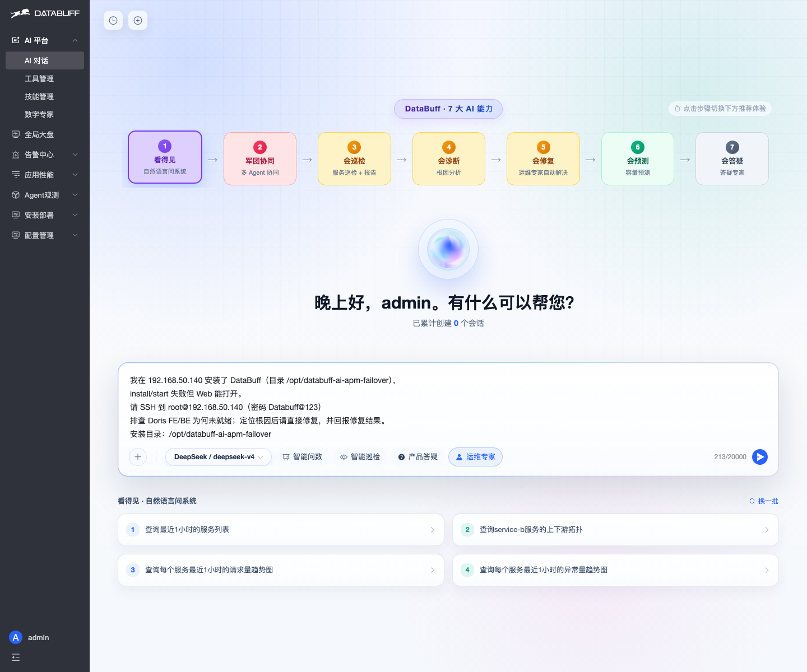Expand the 配置管理 menu chevron

click(x=75, y=235)
